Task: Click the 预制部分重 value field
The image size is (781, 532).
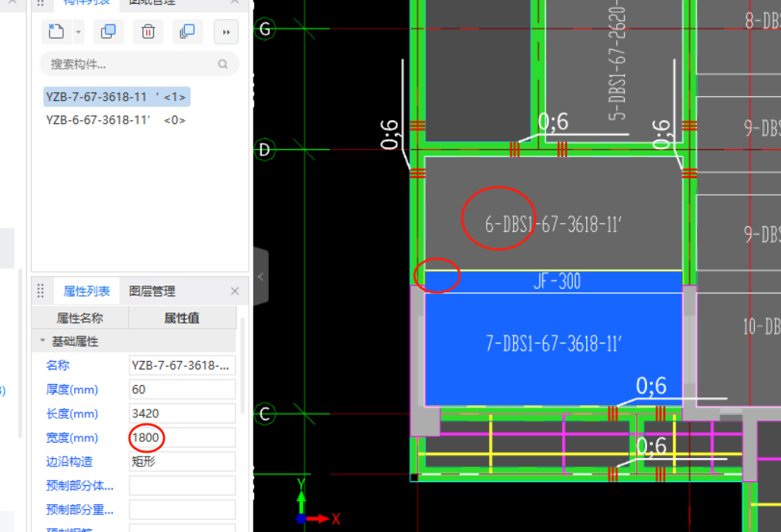Action: pyautogui.click(x=182, y=509)
